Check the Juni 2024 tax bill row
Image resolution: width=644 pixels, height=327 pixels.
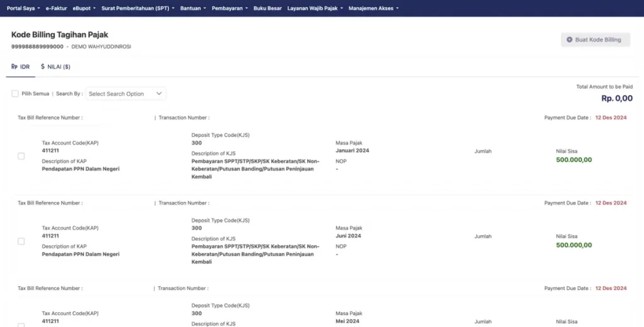[x=21, y=241]
